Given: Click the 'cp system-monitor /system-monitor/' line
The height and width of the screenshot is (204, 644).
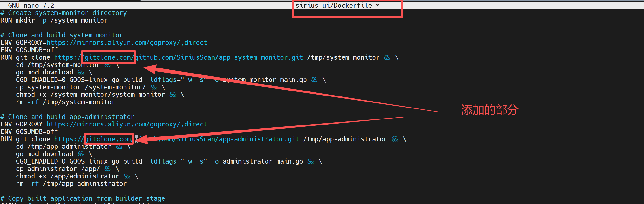Looking at the screenshot, I should [90, 87].
